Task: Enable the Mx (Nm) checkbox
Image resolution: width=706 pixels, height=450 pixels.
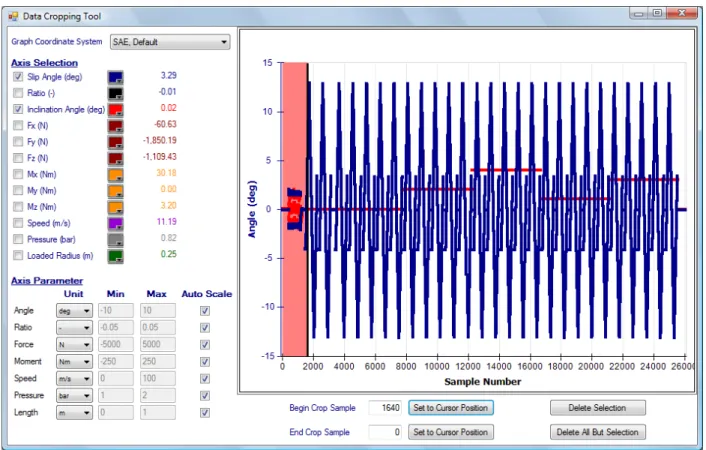Action: pyautogui.click(x=18, y=174)
